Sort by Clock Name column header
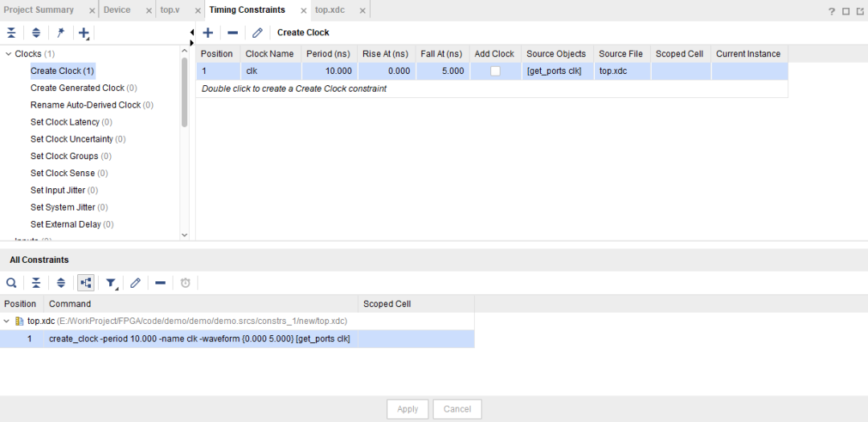This screenshot has height=422, width=868. tap(269, 54)
